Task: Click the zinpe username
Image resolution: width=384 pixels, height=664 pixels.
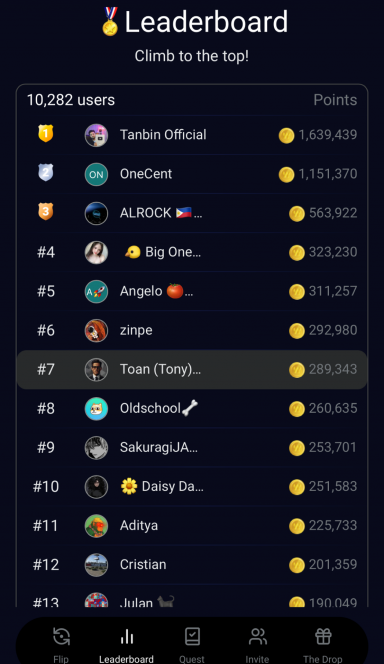Action: point(136,330)
